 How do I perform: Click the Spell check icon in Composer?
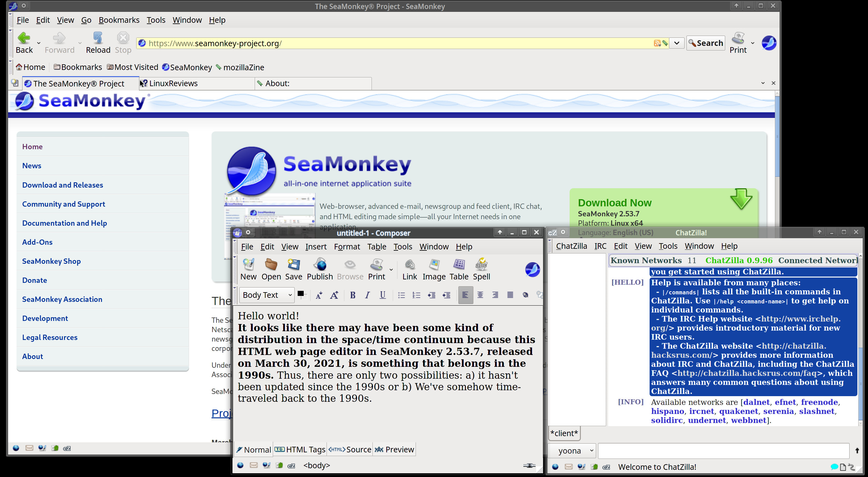[x=481, y=269]
